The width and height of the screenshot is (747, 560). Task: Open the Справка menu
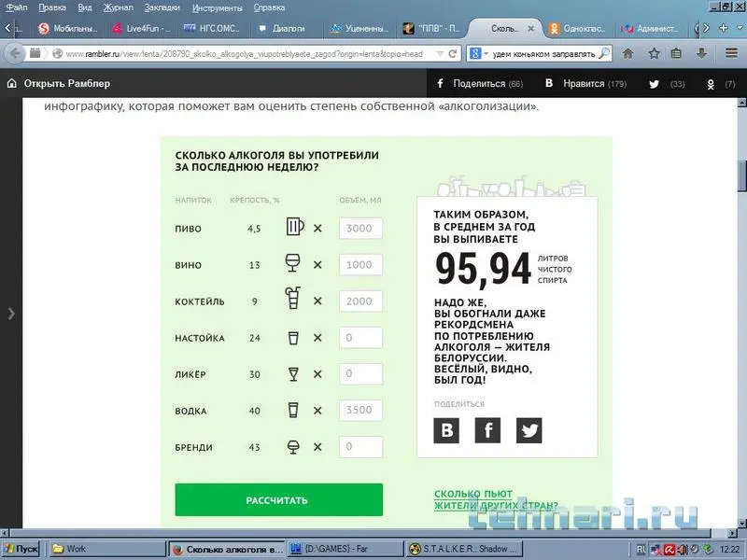[269, 7]
